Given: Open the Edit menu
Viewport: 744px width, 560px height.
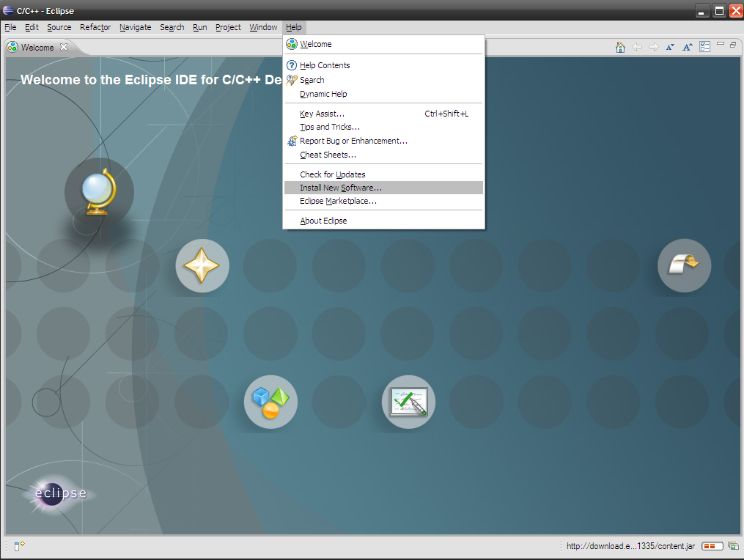Looking at the screenshot, I should [x=32, y=27].
